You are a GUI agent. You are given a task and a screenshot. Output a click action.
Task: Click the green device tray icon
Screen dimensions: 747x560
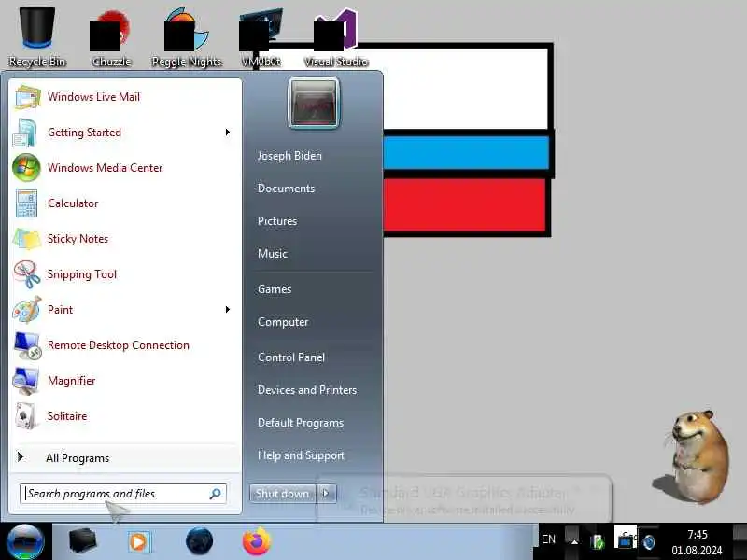598,541
